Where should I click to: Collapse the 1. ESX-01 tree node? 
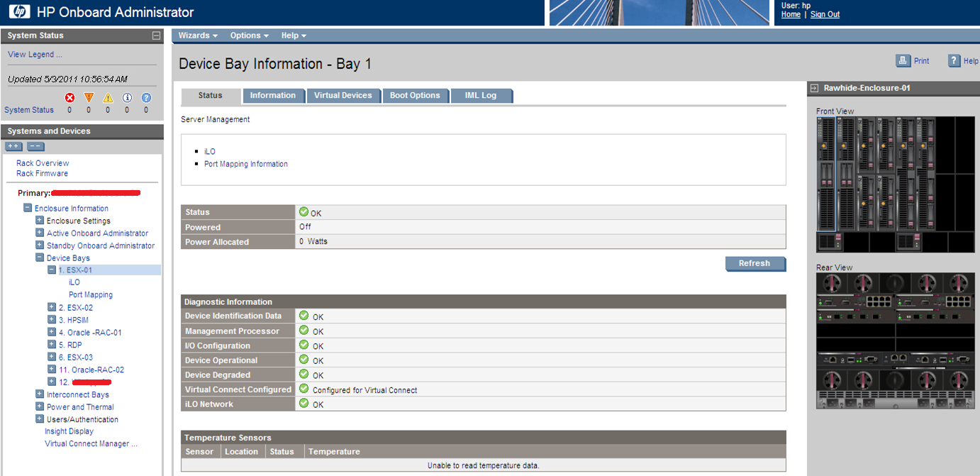click(52, 270)
